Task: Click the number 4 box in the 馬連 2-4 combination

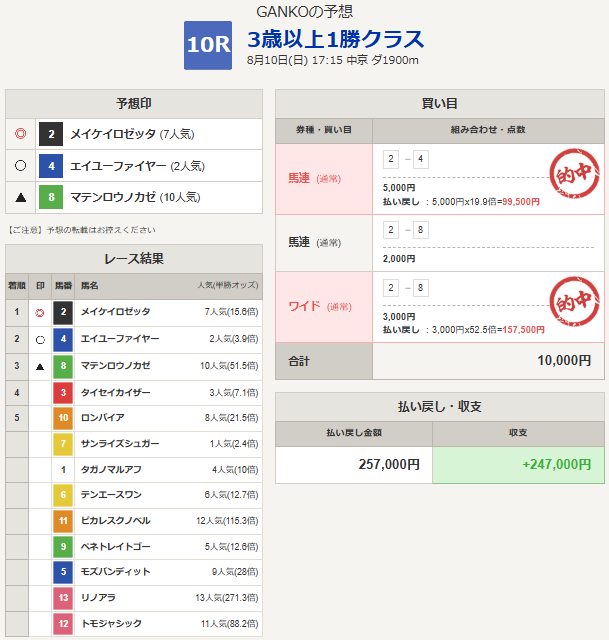Action: point(420,159)
